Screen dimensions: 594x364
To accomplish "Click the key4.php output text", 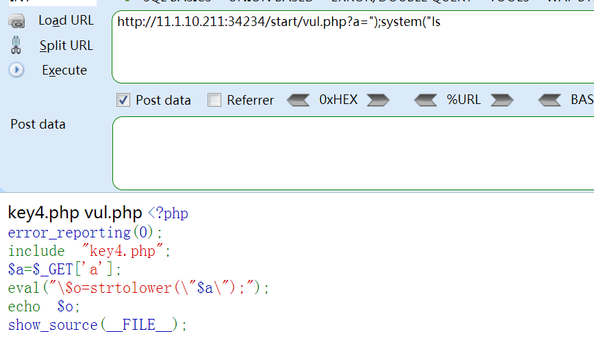I will coord(44,213).
